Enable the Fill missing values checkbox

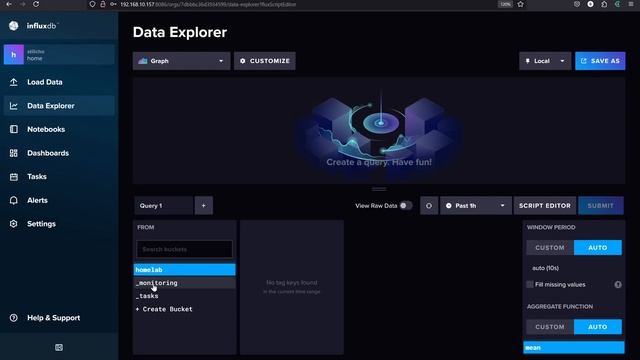click(x=530, y=284)
